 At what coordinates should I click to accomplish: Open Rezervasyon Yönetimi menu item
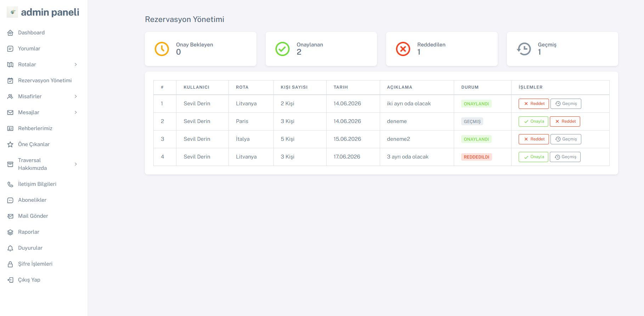44,81
